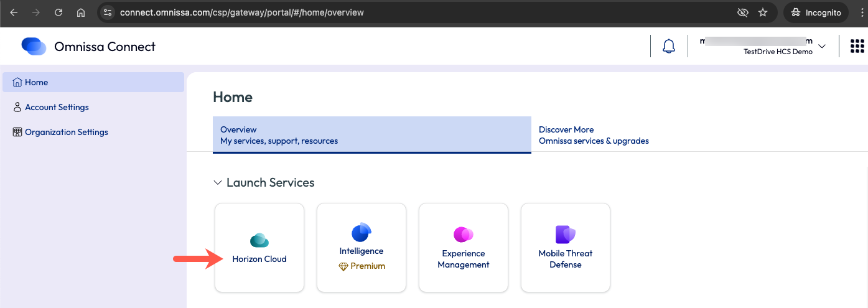Bookmark page with the star icon

(x=763, y=12)
